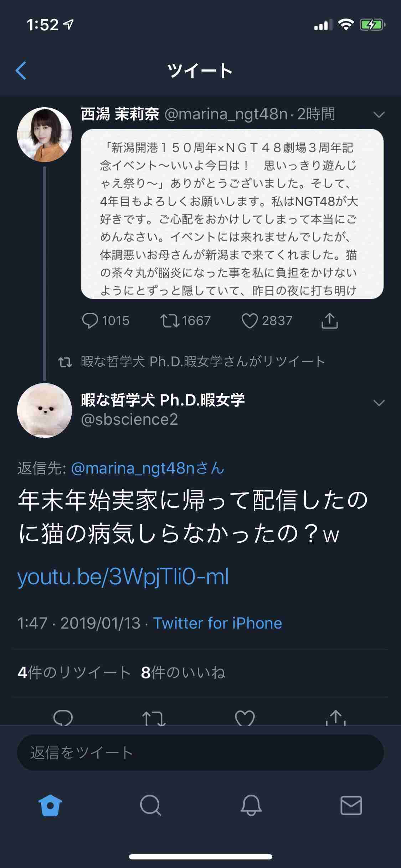
Task: Tap the back arrow icon
Action: point(21,71)
